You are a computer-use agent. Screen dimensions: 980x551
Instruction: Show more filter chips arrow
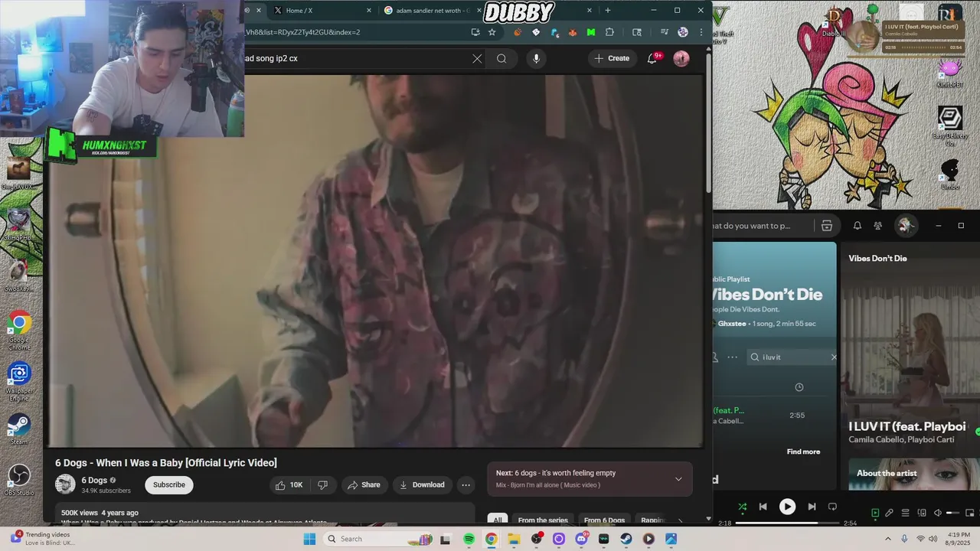(x=680, y=520)
